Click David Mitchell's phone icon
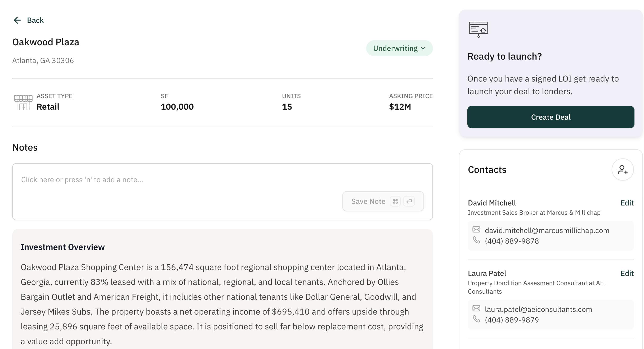Viewport: 644px width, 349px height. click(476, 240)
